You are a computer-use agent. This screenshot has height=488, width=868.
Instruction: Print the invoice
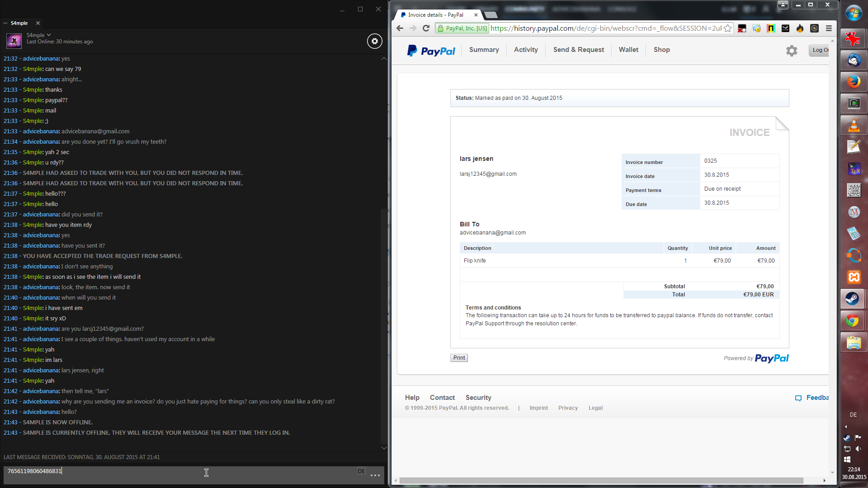point(459,358)
